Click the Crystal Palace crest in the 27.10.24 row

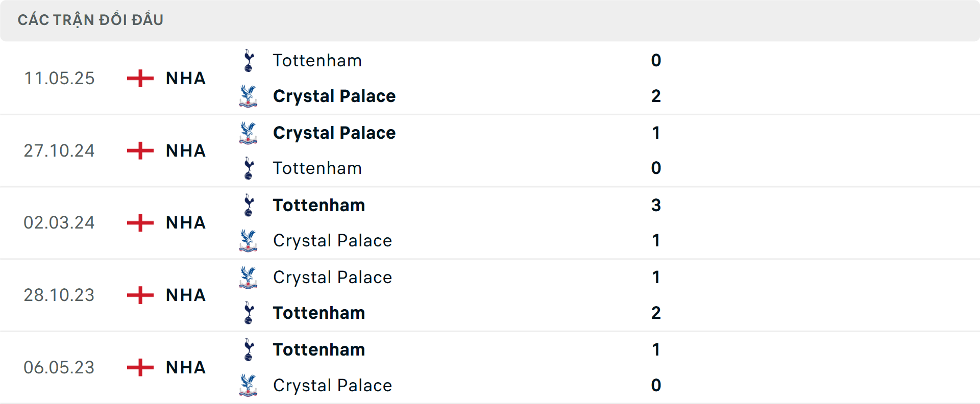249,133
